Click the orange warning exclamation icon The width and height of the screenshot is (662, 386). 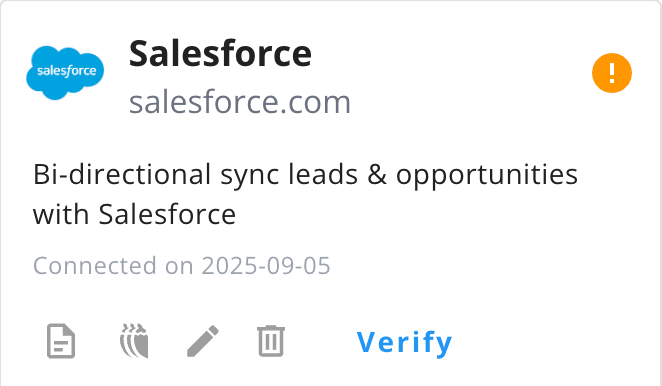point(612,73)
